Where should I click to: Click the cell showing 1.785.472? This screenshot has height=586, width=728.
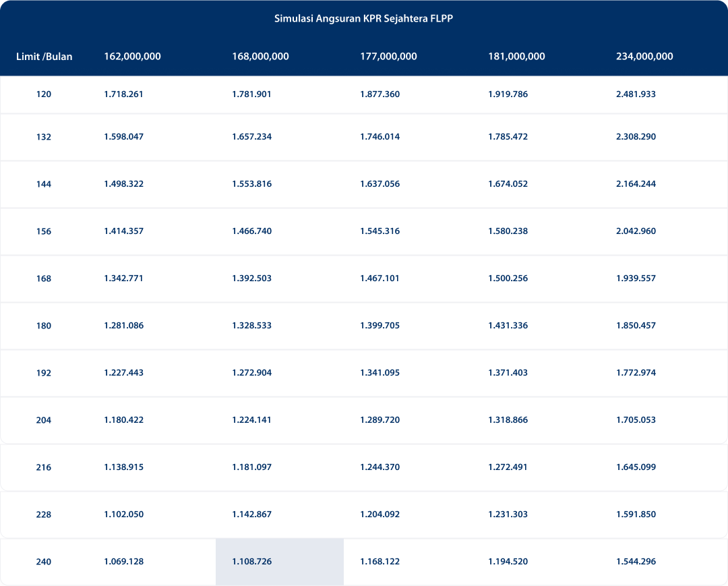pyautogui.click(x=508, y=137)
